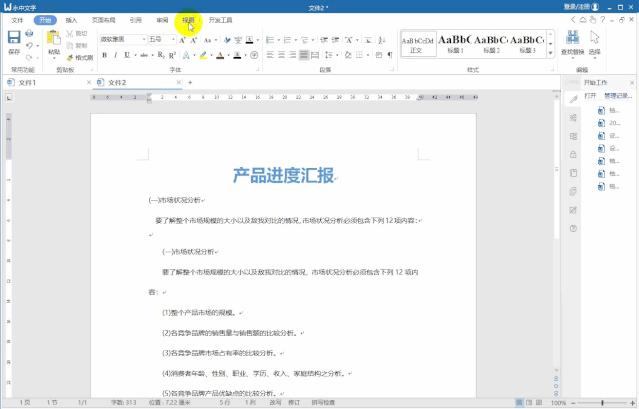Apply subscript formatting

pyautogui.click(x=161, y=55)
